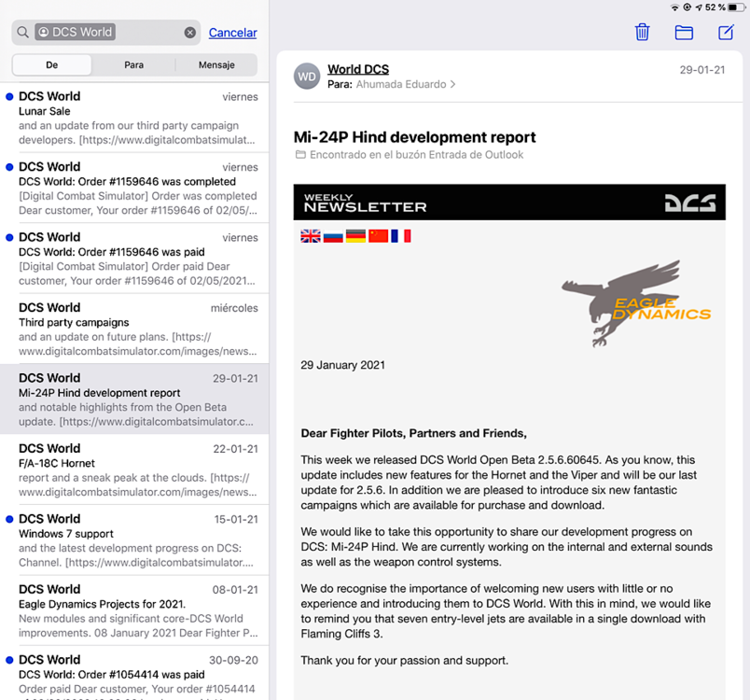This screenshot has width=750, height=700.
Task: Click the Russian flag language icon
Action: coord(333,236)
